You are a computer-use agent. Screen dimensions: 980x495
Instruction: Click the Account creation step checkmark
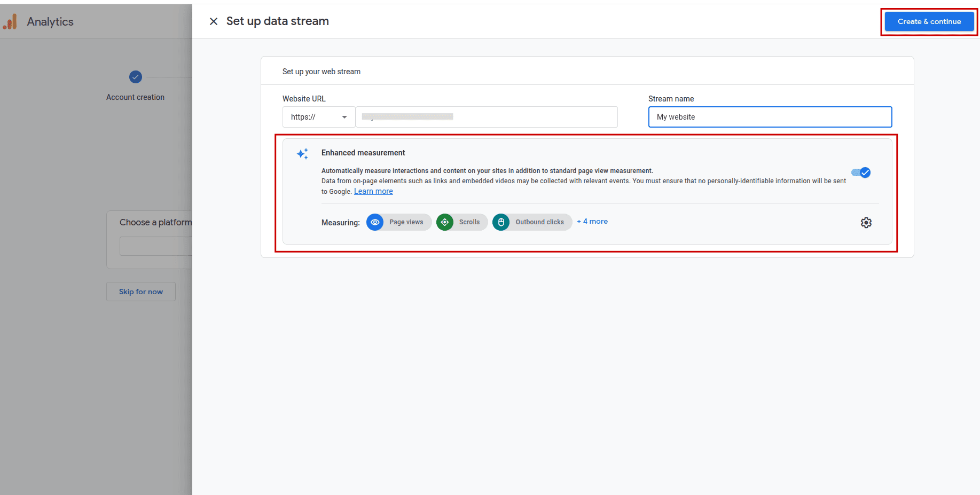(x=136, y=77)
